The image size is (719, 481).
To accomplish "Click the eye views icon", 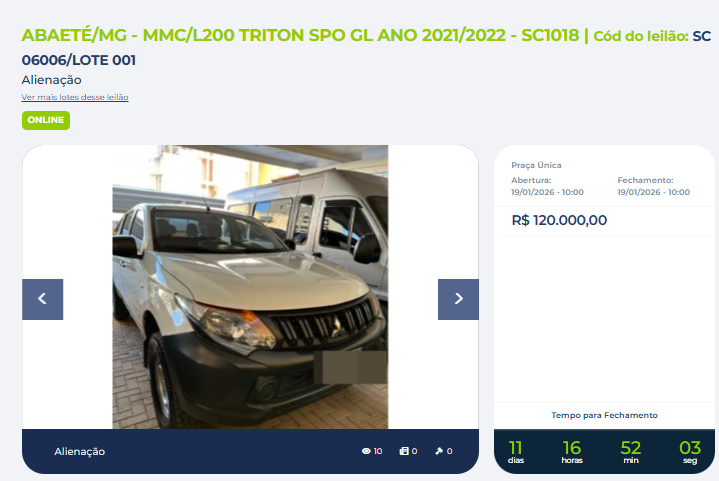I will pos(366,451).
